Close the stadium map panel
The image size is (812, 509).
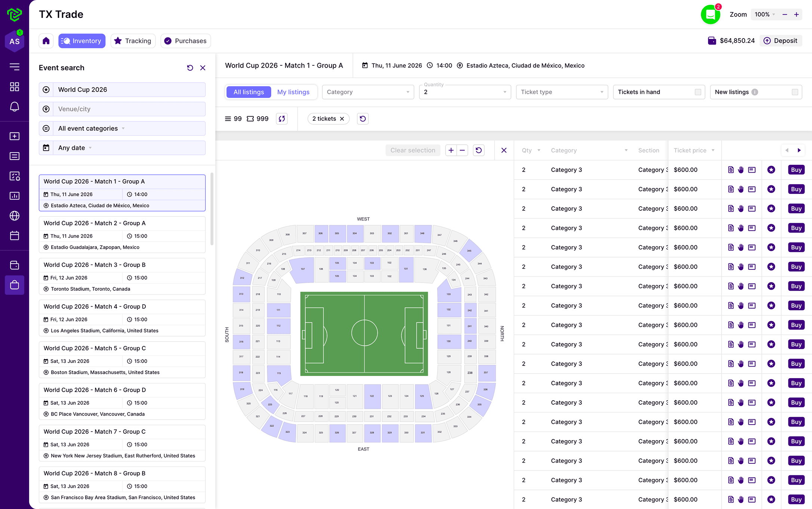(504, 150)
